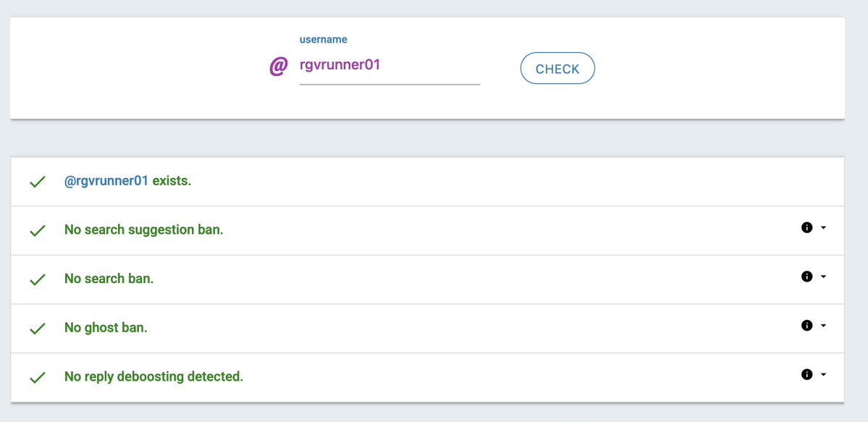Click checkmark beside No search ban
Image resolution: width=868 pixels, height=422 pixels.
pos(37,279)
